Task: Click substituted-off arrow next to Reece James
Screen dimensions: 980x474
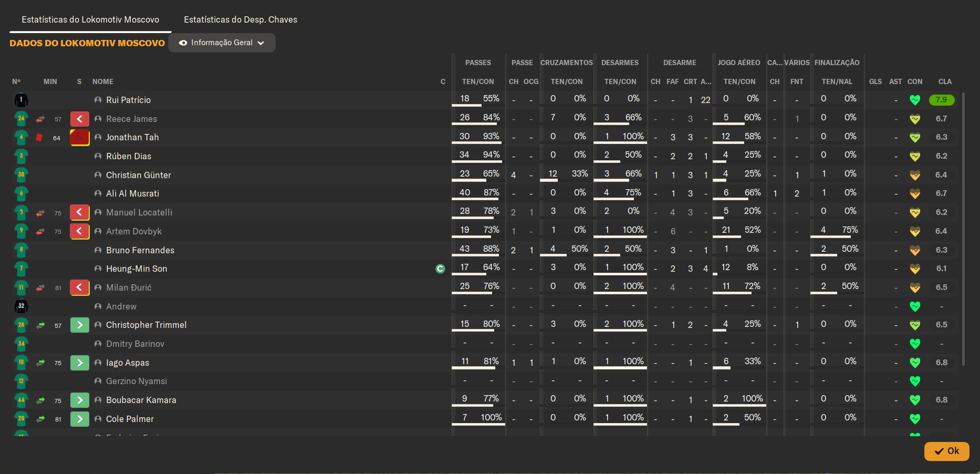Action: pyautogui.click(x=40, y=119)
